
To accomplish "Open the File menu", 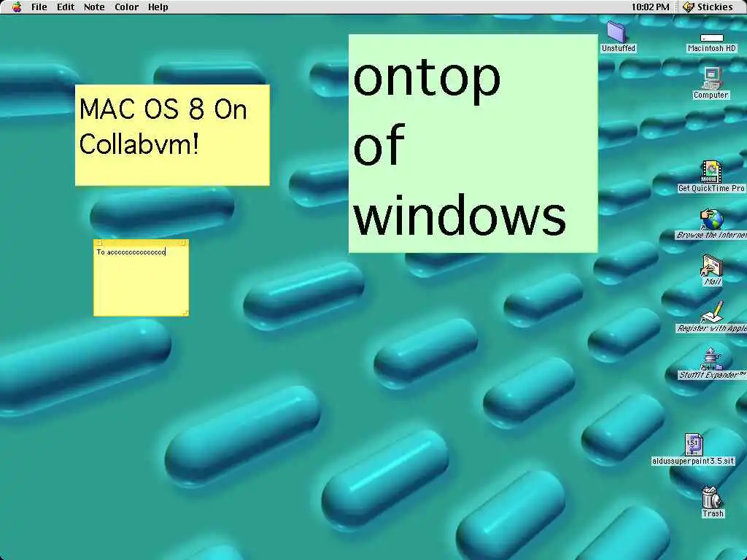I will pos(39,7).
